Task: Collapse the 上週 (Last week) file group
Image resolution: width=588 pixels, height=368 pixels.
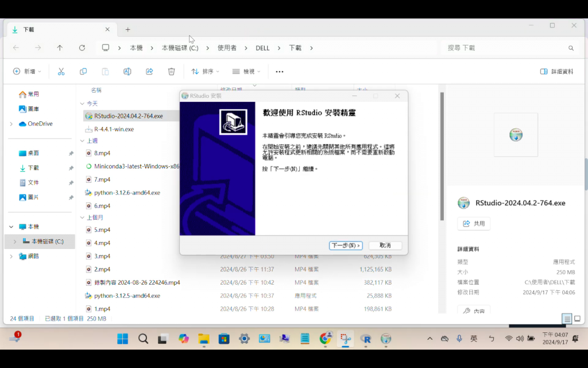Action: (x=82, y=140)
